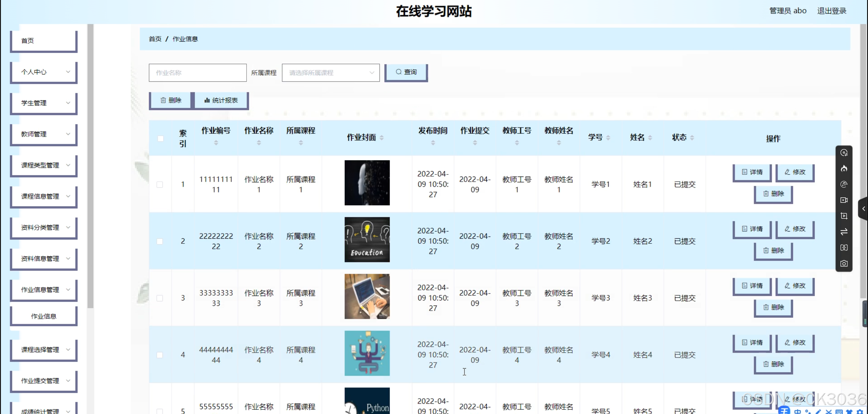The image size is (868, 414).
Task: Click the camera screenshot icon in floating toolbar
Action: tap(844, 263)
